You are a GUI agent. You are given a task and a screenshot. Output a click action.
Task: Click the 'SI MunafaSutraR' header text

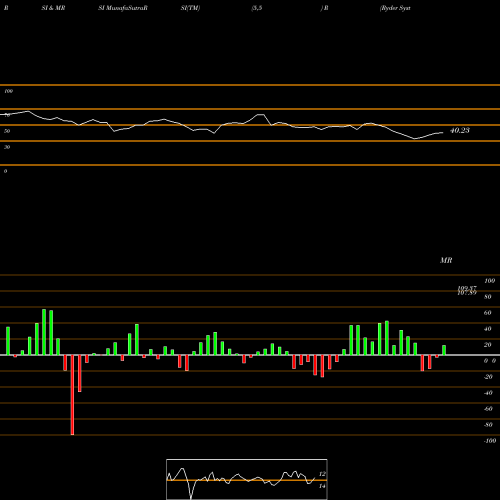pyautogui.click(x=123, y=8)
